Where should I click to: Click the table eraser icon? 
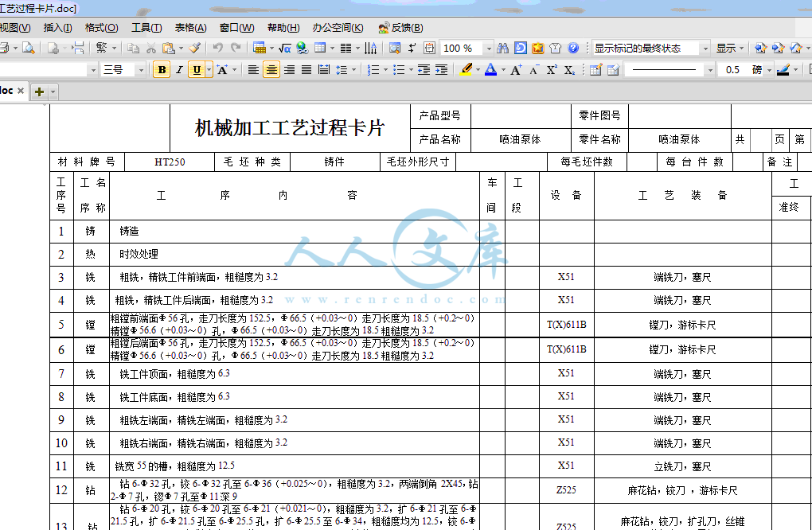click(613, 70)
